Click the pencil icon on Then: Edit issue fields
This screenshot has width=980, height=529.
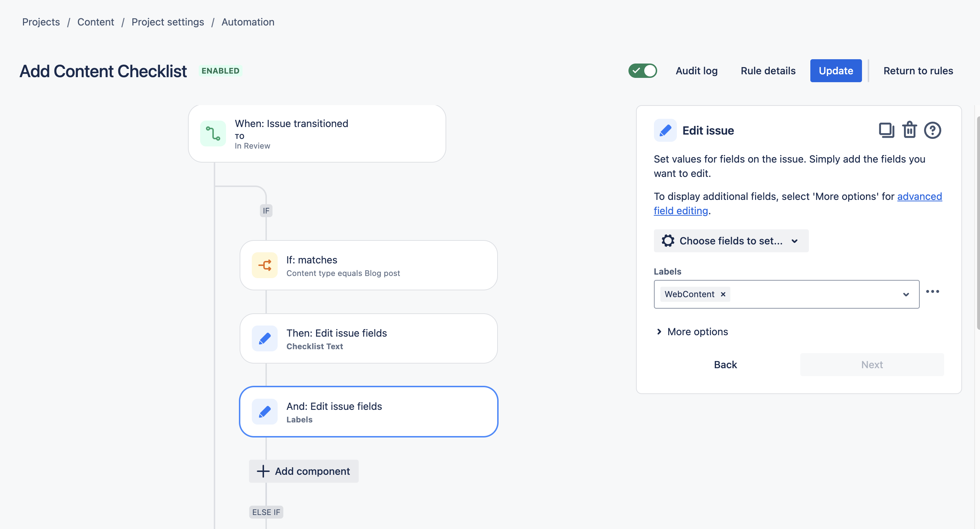(x=265, y=338)
